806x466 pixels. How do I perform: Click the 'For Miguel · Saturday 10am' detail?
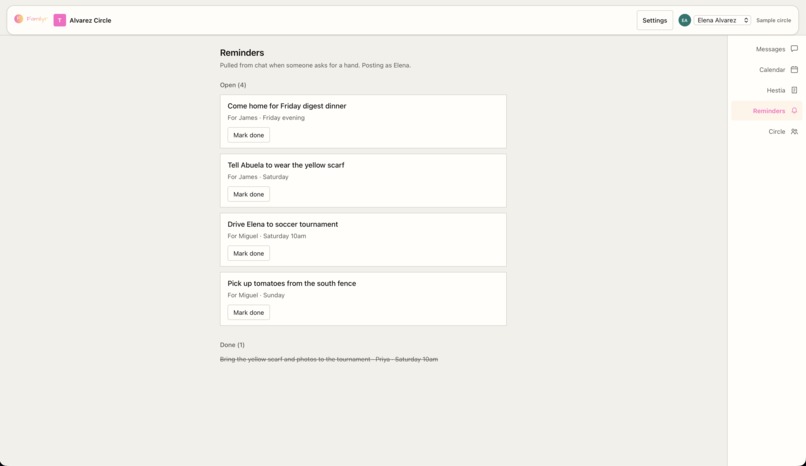point(267,236)
